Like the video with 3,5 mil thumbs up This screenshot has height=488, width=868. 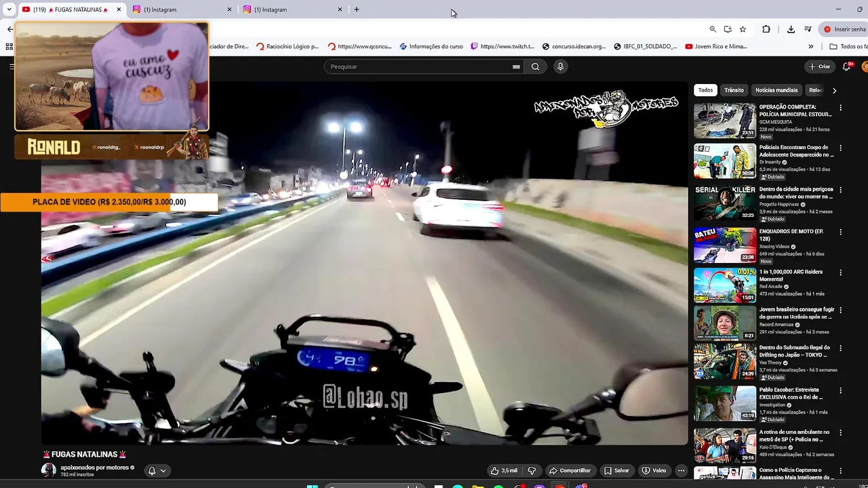tap(505, 470)
